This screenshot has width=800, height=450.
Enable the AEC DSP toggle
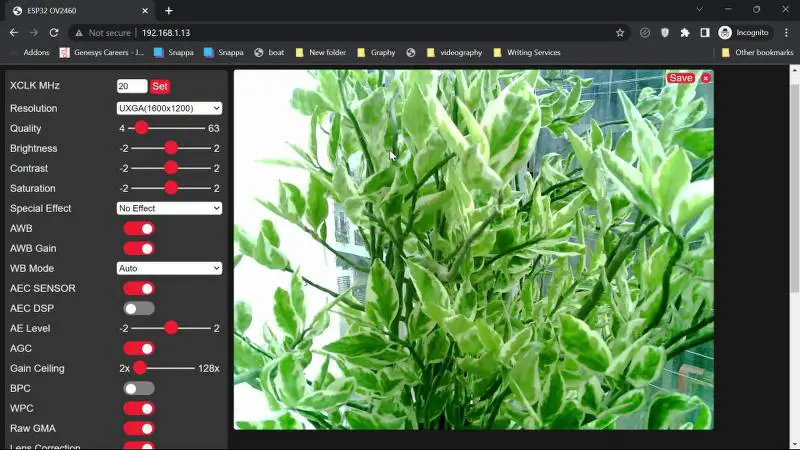click(139, 308)
